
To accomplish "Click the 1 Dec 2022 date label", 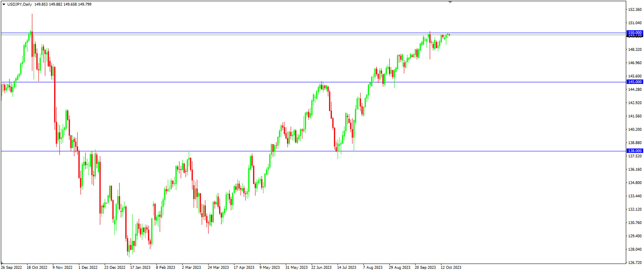I will 88,267.
